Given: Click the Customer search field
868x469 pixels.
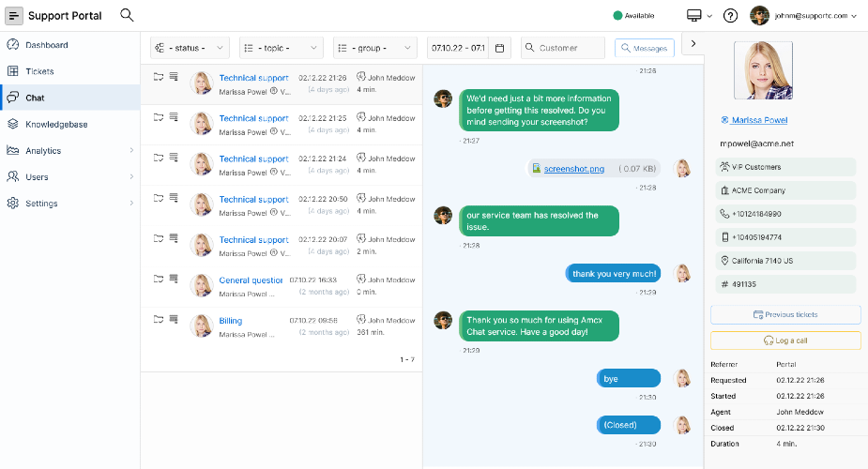Looking at the screenshot, I should tap(562, 48).
